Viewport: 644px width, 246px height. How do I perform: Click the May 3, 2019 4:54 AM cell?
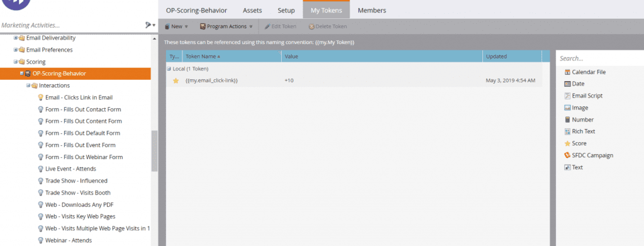[511, 81]
